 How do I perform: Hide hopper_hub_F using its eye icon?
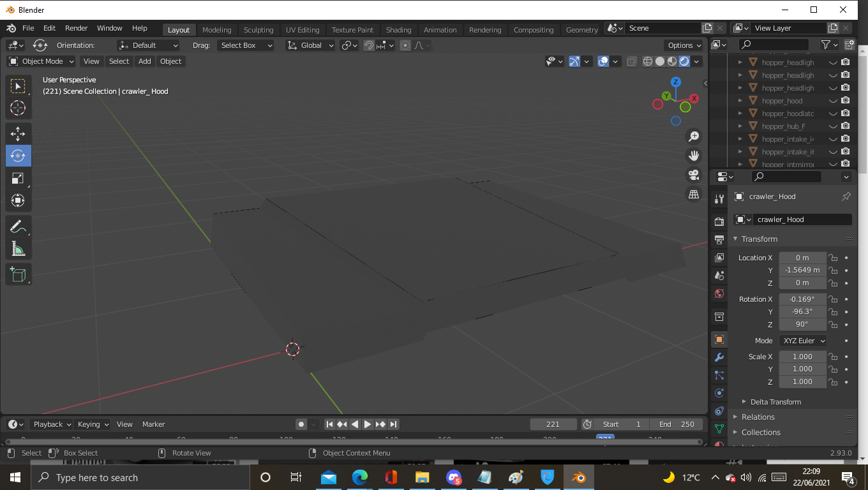click(833, 126)
